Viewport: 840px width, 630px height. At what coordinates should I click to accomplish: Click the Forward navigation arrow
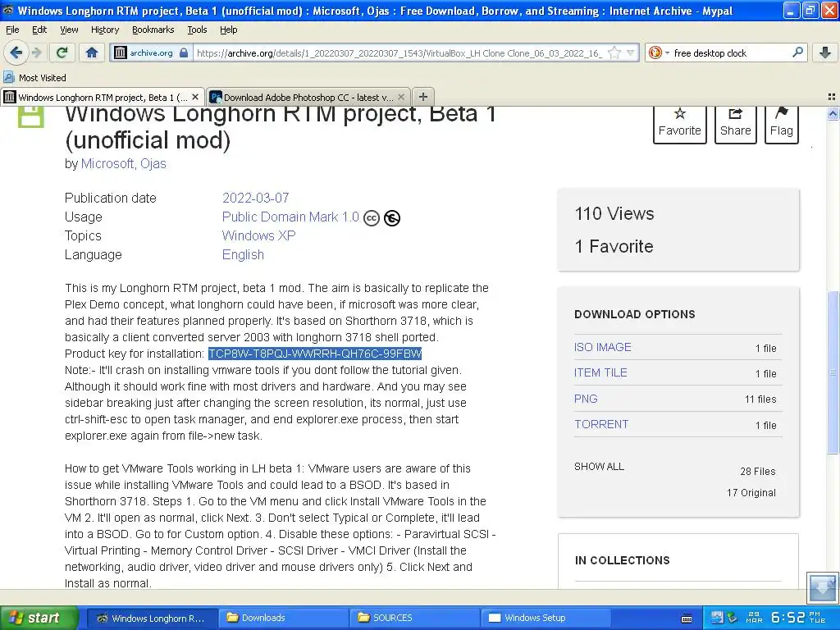click(37, 52)
